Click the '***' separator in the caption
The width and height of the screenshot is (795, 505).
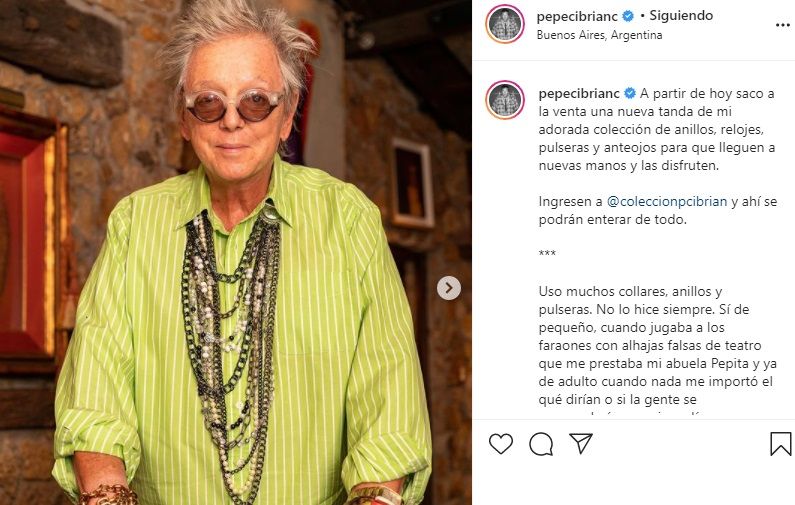pyautogui.click(x=547, y=253)
